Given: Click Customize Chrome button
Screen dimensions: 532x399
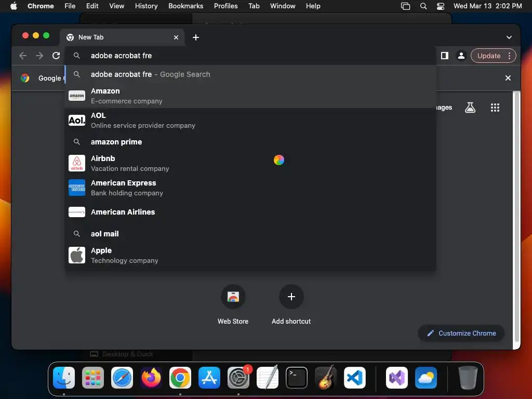Looking at the screenshot, I should [461, 333].
